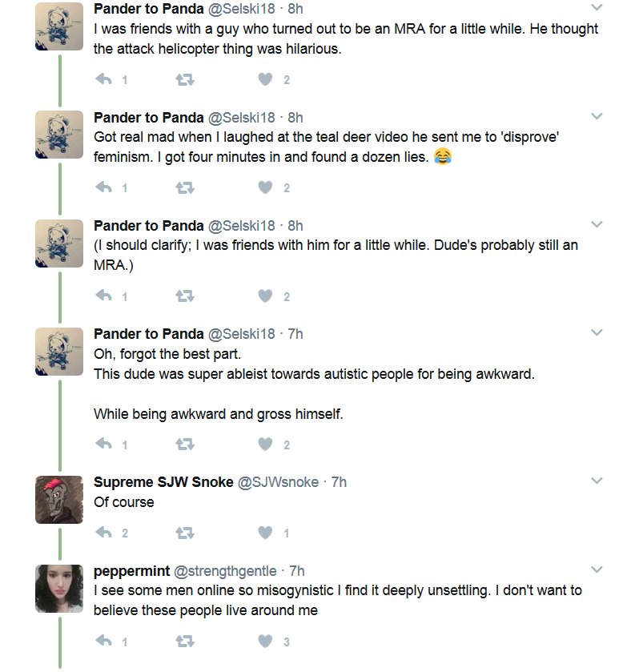Like the teal deer video tweet

point(265,187)
